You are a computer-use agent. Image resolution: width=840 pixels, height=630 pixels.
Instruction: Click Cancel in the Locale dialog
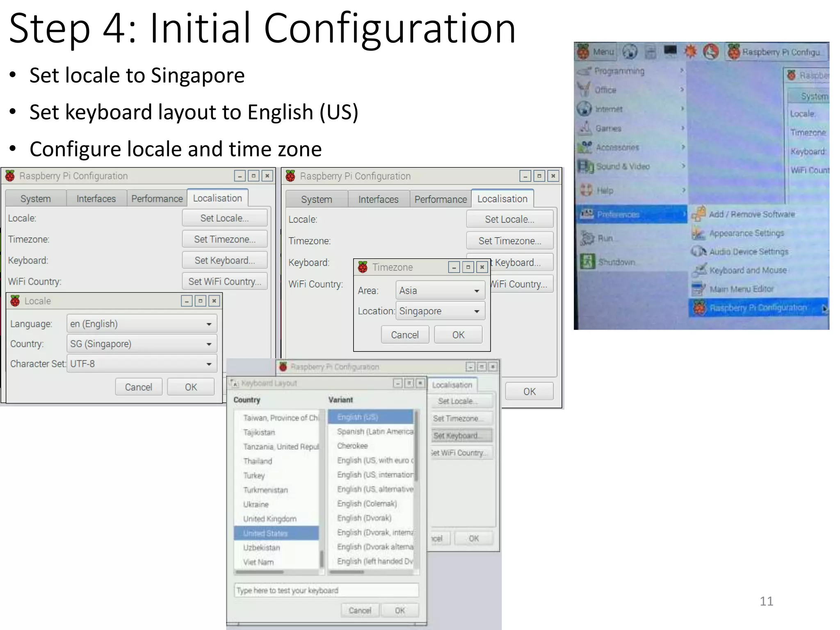[139, 387]
